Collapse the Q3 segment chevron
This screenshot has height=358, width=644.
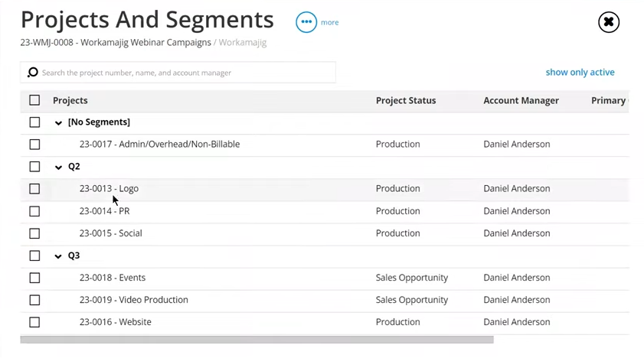click(58, 256)
